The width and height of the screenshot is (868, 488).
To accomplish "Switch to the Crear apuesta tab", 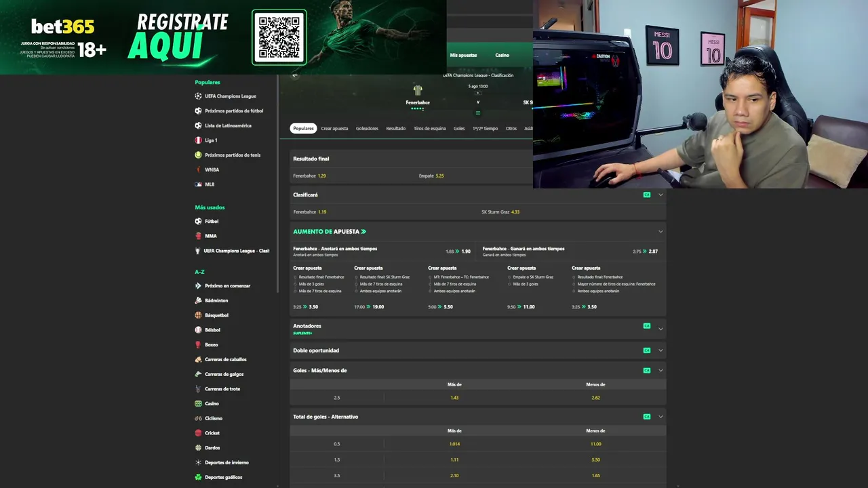I will [x=334, y=128].
